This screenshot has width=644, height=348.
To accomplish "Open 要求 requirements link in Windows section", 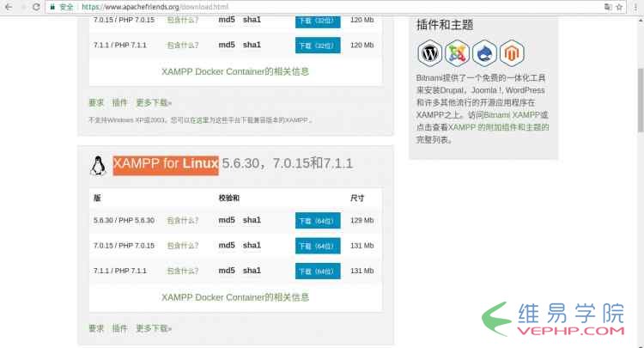I will coord(96,102).
